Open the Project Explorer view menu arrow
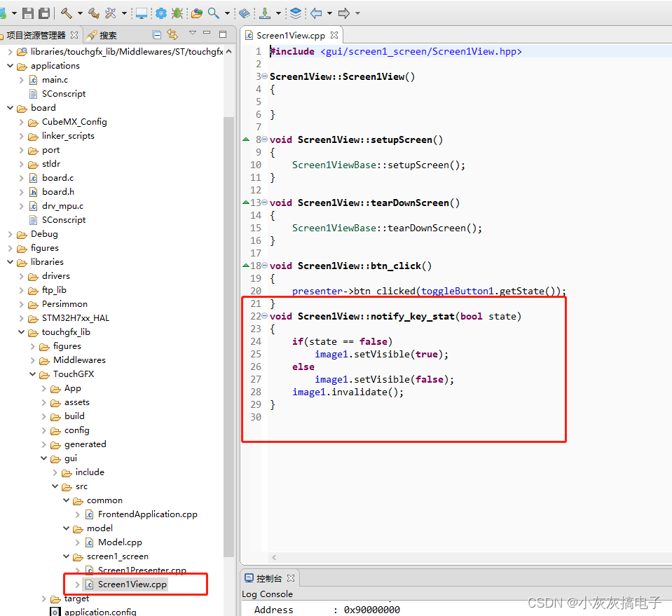Screen dimensions: 672x616 191,34
